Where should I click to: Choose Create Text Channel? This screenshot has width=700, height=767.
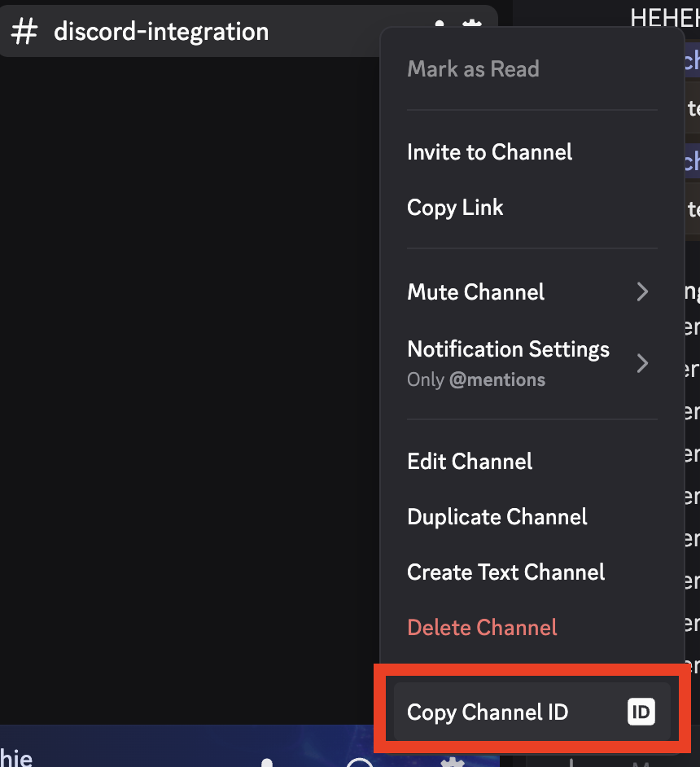tap(505, 572)
